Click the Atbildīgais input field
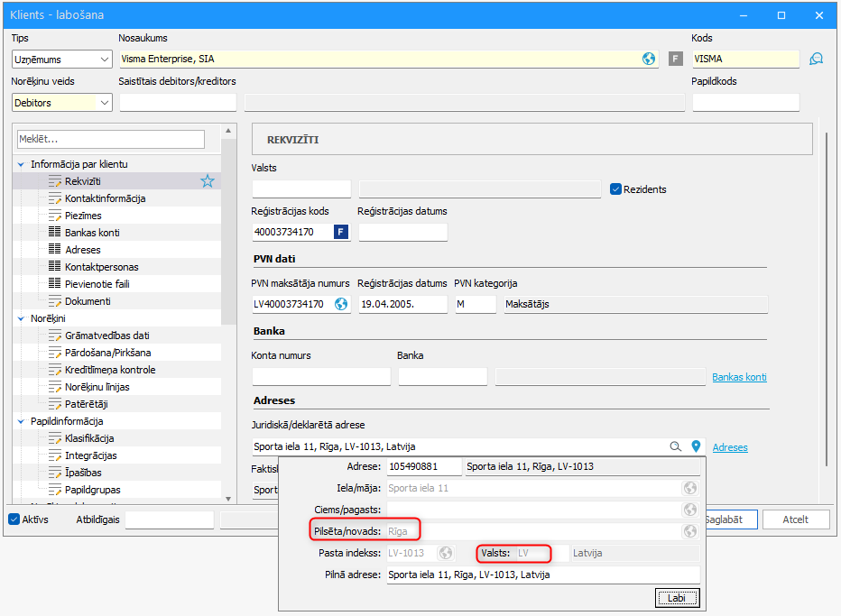Viewport: 841px width, 616px height. click(x=170, y=519)
